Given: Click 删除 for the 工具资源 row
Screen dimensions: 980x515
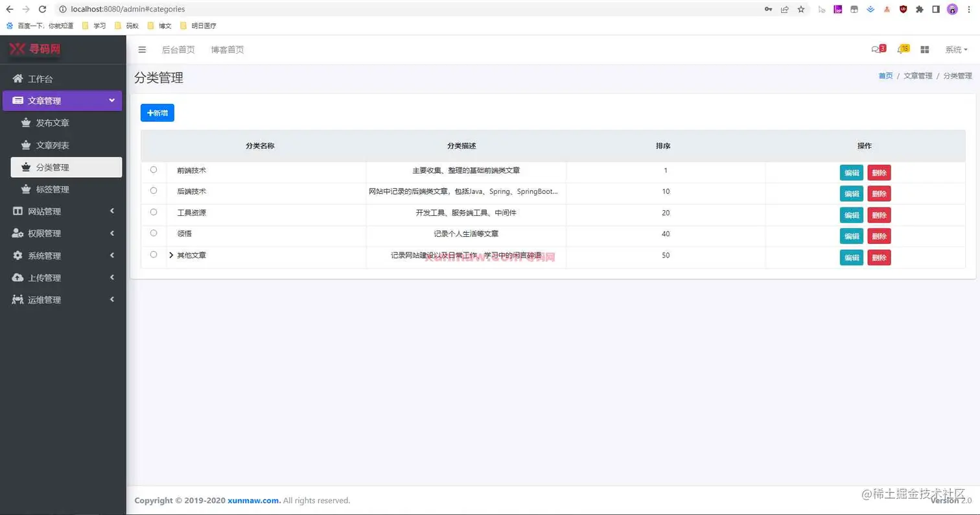Looking at the screenshot, I should click(879, 215).
